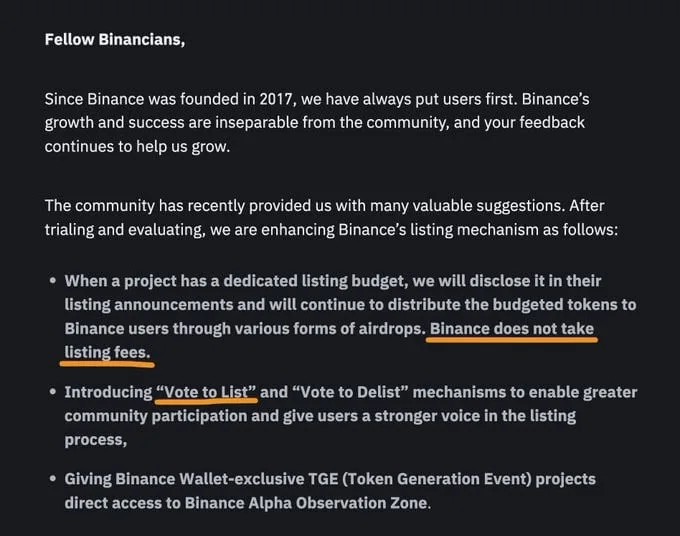Screen dimensions: 680x536
Task: Click the underlined "Binance does not take" text
Action: coord(512,329)
